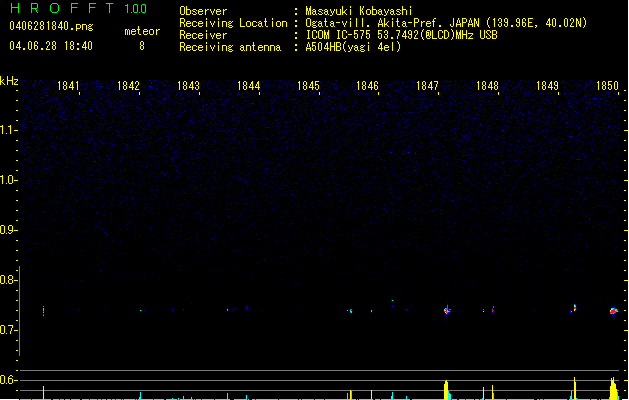Click the 0.8 kHz frequency label

pyautogui.click(x=8, y=280)
